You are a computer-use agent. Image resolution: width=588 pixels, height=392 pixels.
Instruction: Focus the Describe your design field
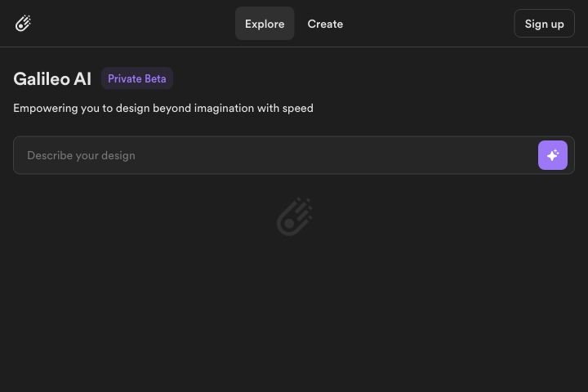(276, 155)
